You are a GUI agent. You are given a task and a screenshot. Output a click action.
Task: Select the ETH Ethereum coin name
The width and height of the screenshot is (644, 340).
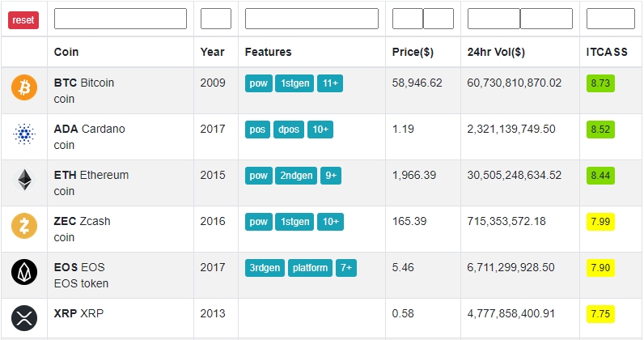click(91, 175)
